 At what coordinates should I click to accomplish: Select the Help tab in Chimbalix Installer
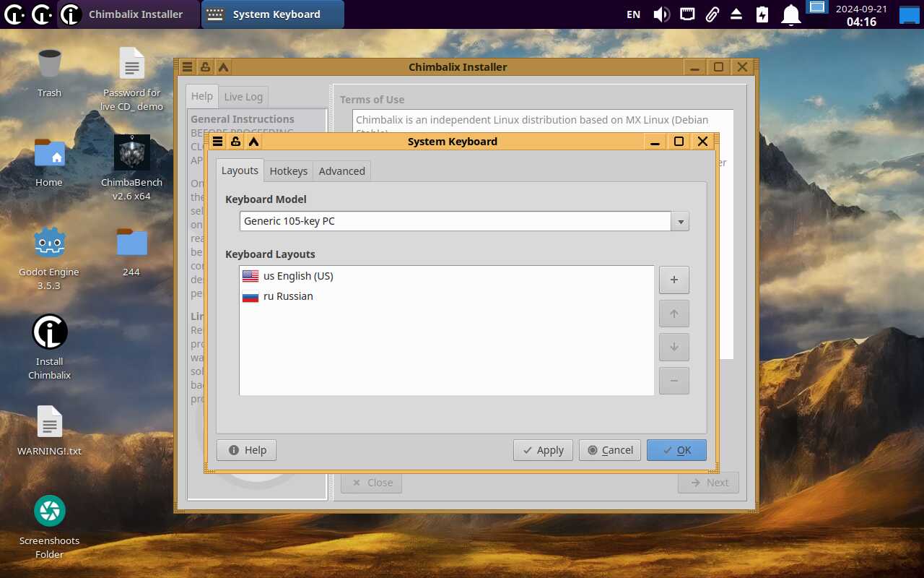tap(202, 96)
